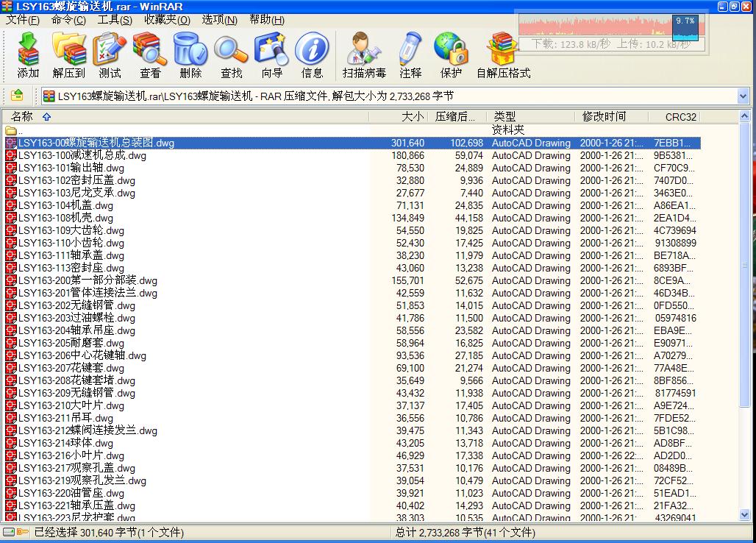
Task: Open the 工具(S) menu
Action: pyautogui.click(x=115, y=20)
